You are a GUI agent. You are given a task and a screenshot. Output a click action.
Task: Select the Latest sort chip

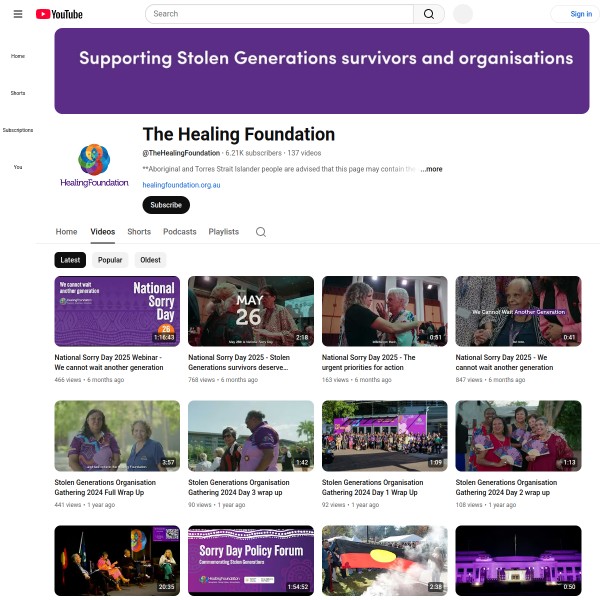tap(70, 260)
